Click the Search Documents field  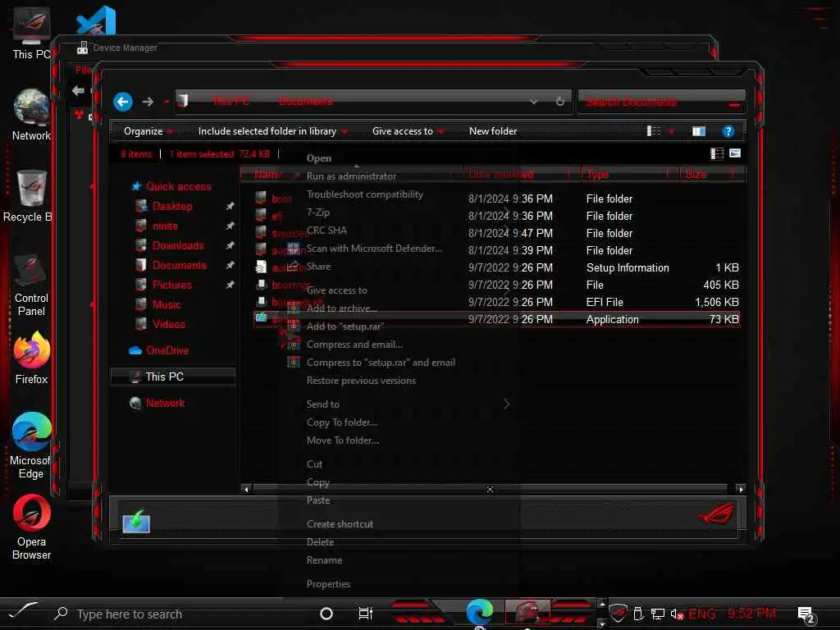pyautogui.click(x=662, y=102)
